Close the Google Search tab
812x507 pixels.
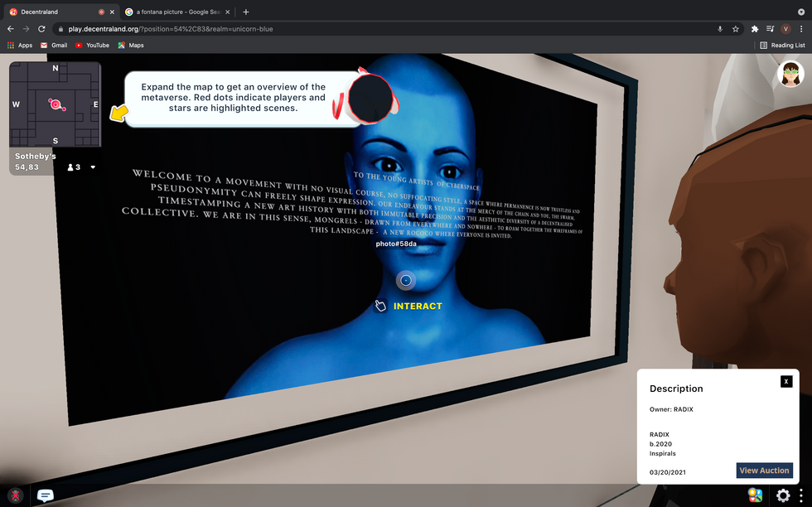click(x=227, y=12)
